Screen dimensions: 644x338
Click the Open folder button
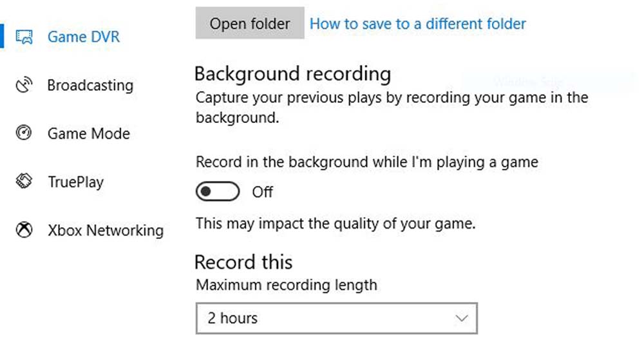click(250, 23)
